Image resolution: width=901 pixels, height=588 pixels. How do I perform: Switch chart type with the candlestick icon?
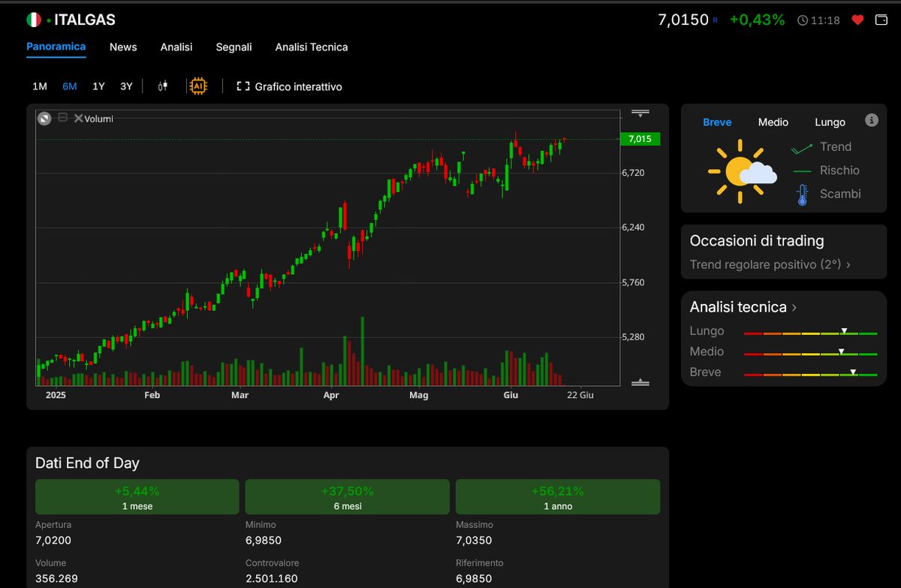pyautogui.click(x=162, y=86)
